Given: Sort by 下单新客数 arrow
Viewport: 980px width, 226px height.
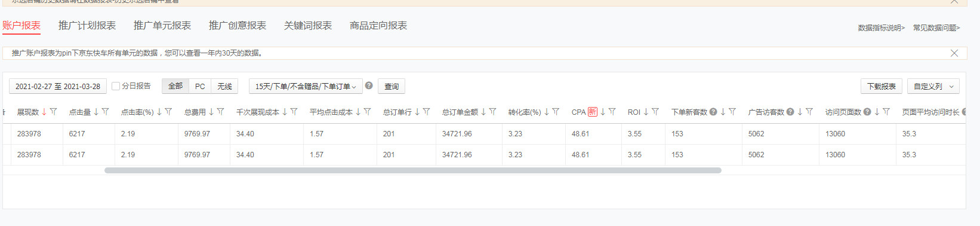Looking at the screenshot, I should tap(723, 112).
